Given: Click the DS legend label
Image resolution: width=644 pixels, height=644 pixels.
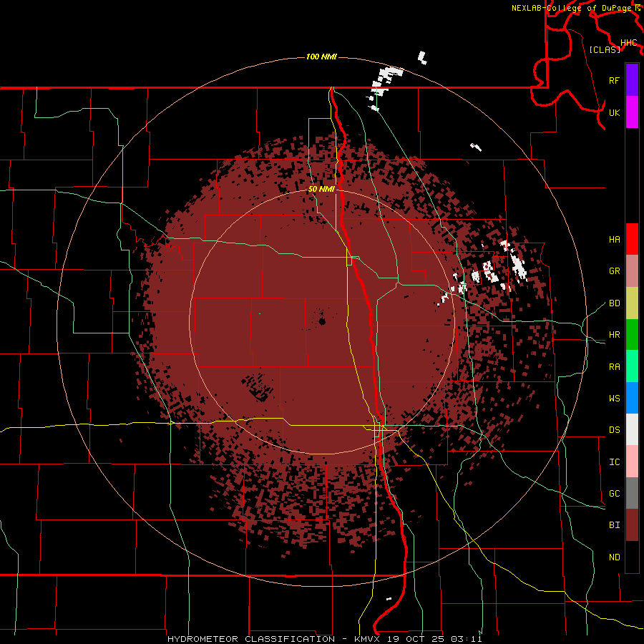Looking at the screenshot, I should click(x=614, y=429).
